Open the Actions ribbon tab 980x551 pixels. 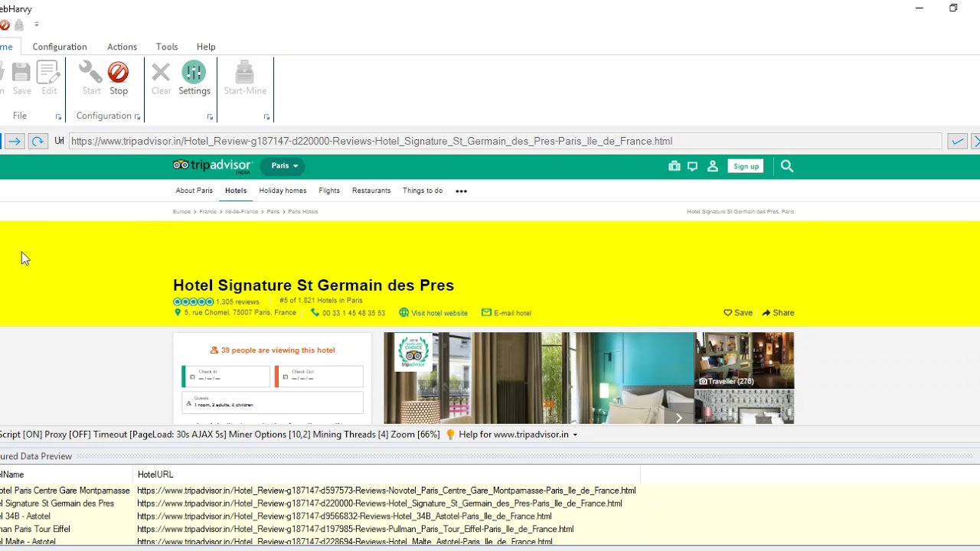point(122,47)
